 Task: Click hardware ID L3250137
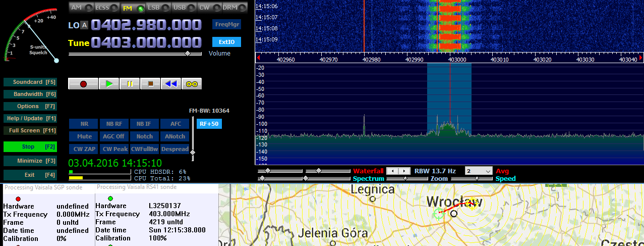tap(164, 206)
